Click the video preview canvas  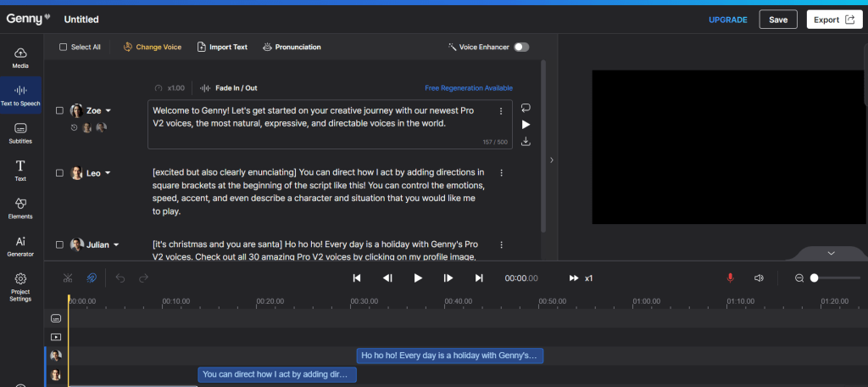[730, 147]
